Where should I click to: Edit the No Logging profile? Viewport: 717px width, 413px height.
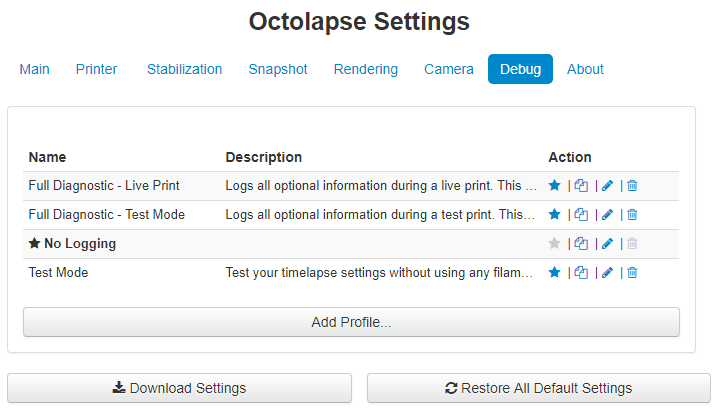pos(607,244)
